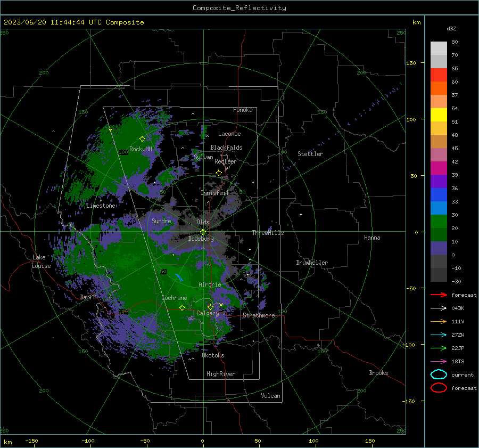The image size is (479, 448).
Task: Click the red forecast arrow in the legend
Action: click(439, 295)
